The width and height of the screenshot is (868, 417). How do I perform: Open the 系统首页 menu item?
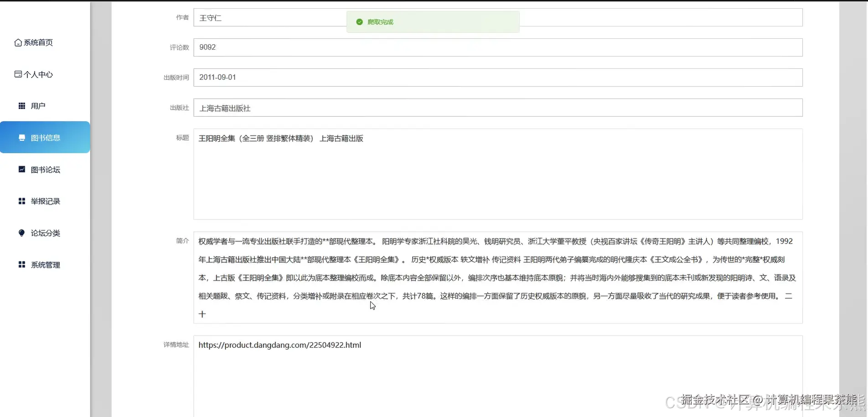(38, 42)
